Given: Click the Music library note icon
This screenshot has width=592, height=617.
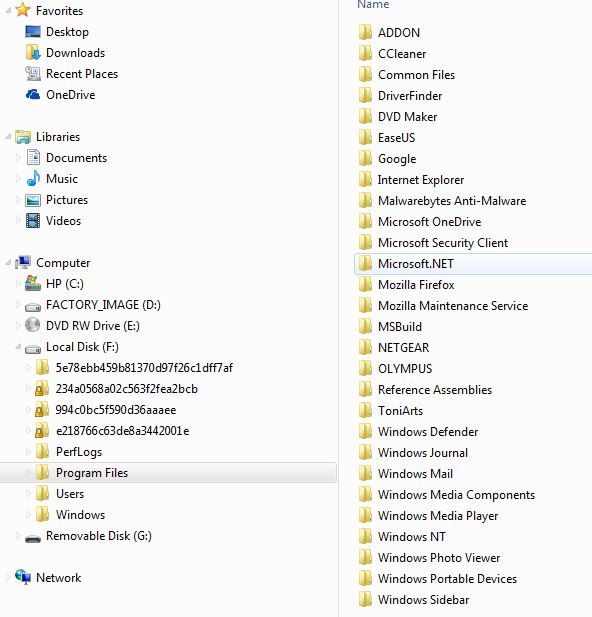Looking at the screenshot, I should 33,179.
